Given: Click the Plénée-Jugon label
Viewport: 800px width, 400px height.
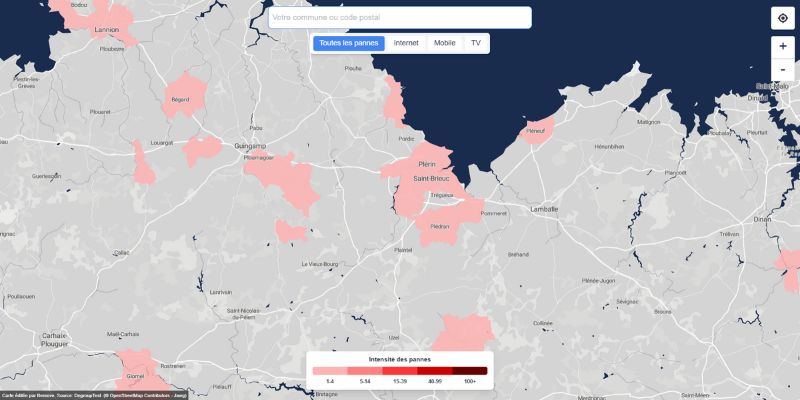Looking at the screenshot, I should (598, 281).
